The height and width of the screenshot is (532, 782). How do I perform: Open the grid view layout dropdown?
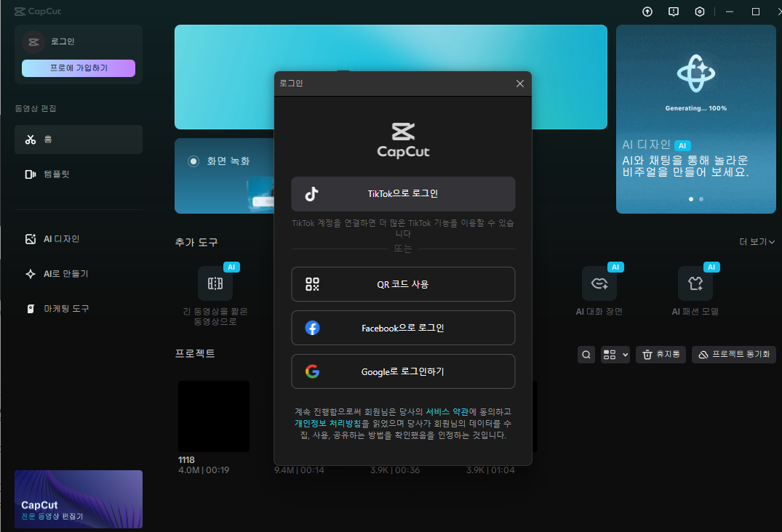click(615, 355)
